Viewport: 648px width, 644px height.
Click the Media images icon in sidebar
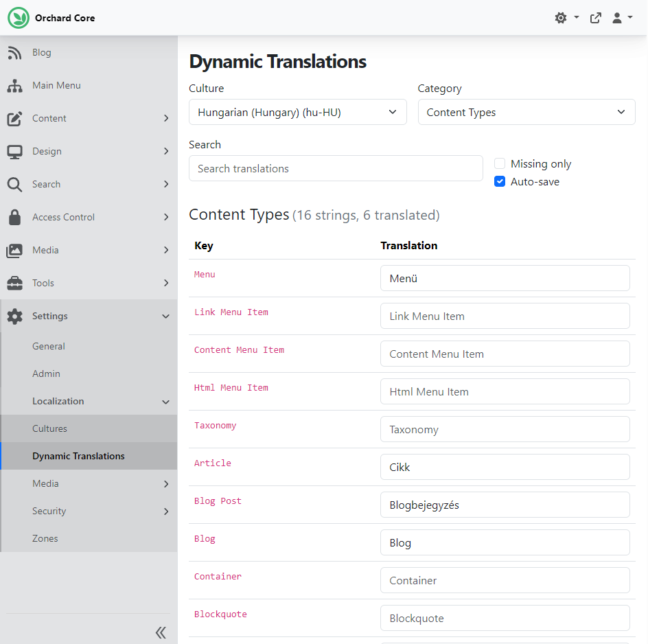[x=14, y=251]
